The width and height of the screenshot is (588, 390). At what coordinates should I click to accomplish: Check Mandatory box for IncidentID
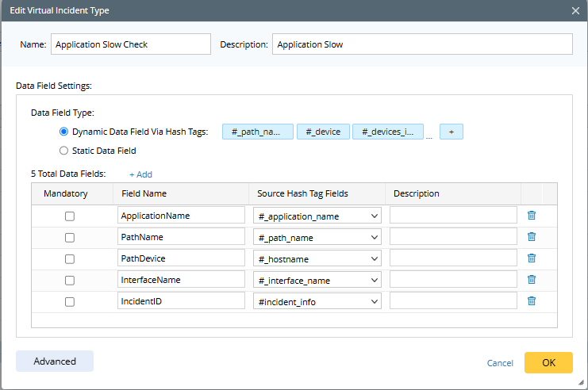click(70, 301)
